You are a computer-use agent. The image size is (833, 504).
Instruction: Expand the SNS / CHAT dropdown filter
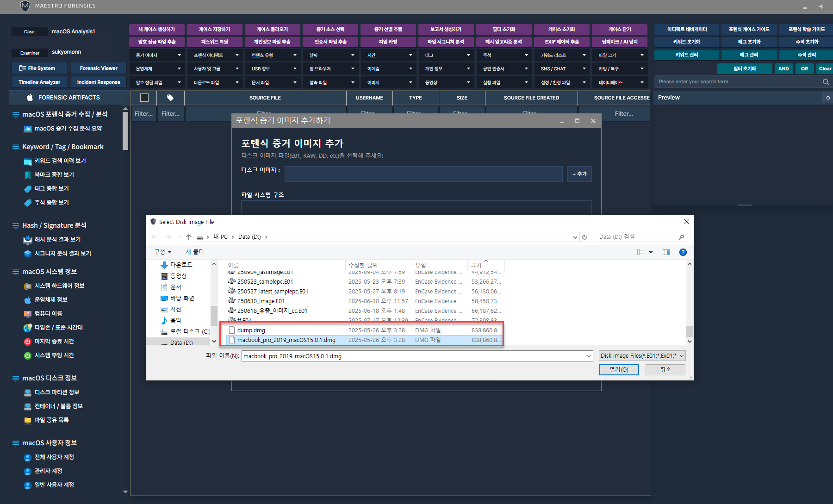(563, 69)
